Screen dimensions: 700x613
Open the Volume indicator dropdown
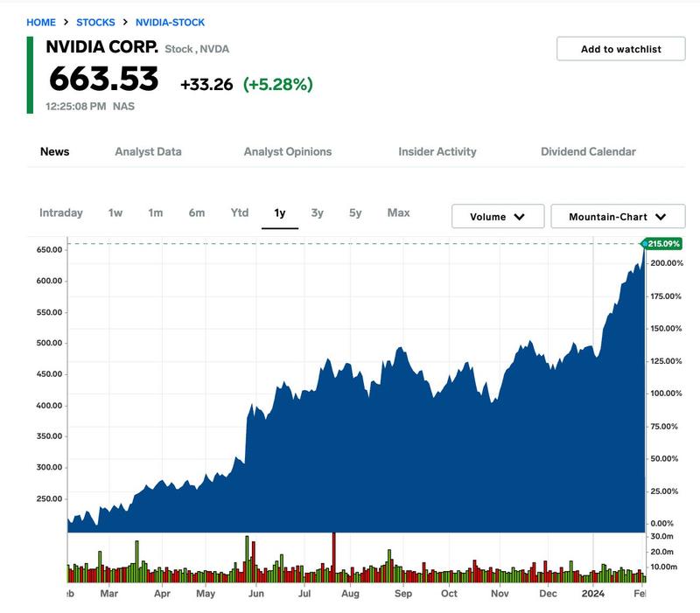pos(498,216)
